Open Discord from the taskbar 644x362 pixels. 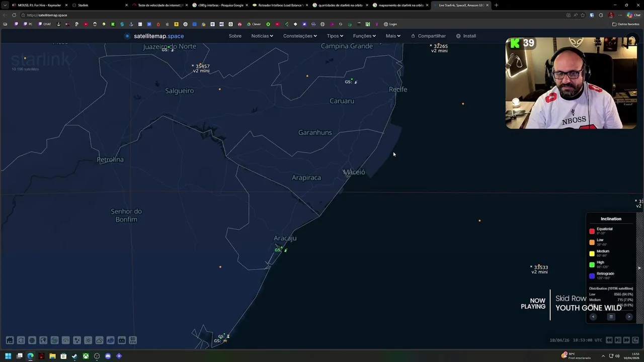coord(108,356)
